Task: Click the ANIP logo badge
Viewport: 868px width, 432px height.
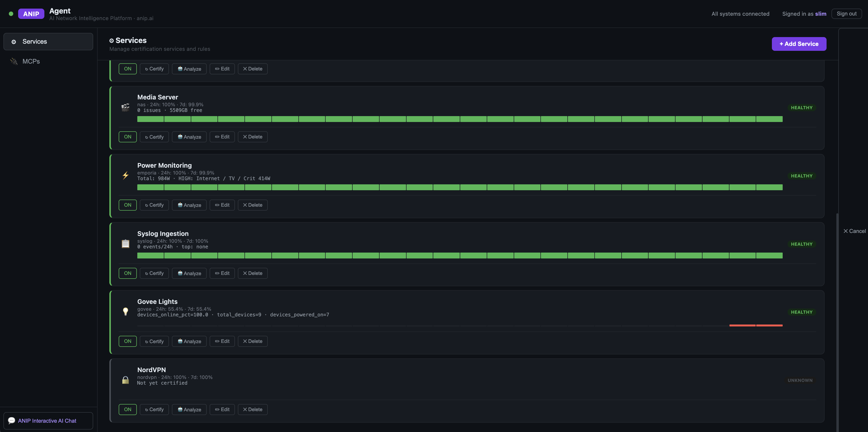Action: point(31,14)
